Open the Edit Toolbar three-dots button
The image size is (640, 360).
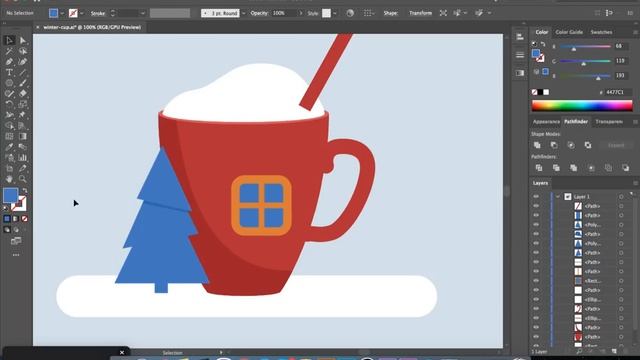coord(16,255)
